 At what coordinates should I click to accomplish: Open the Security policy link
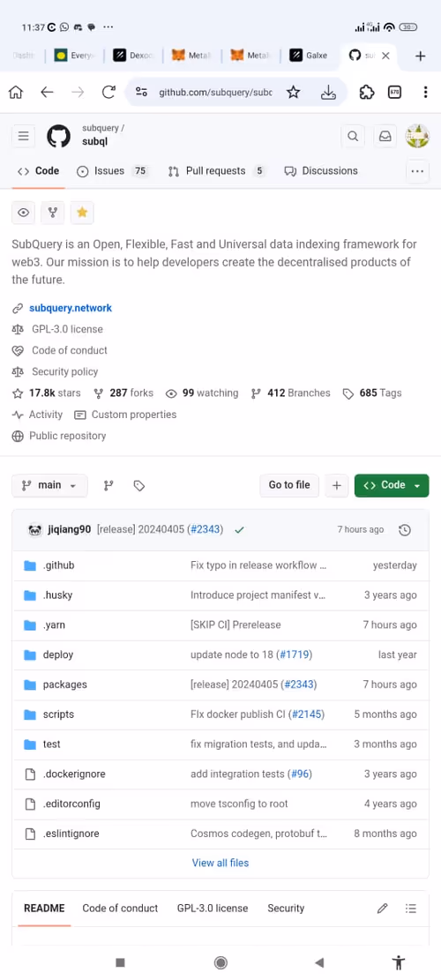pyautogui.click(x=65, y=372)
